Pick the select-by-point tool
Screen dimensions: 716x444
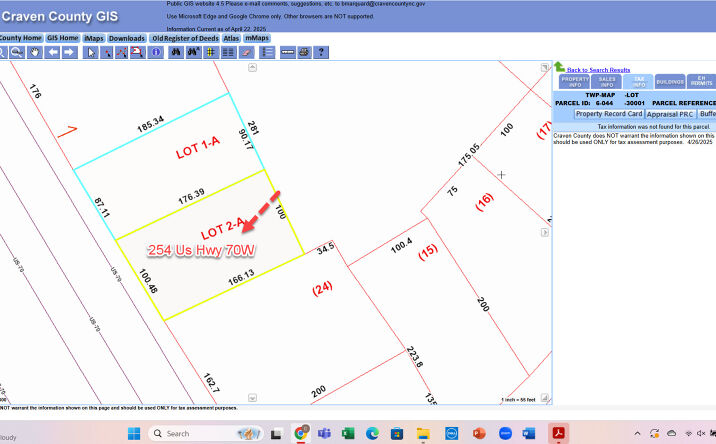coord(106,52)
